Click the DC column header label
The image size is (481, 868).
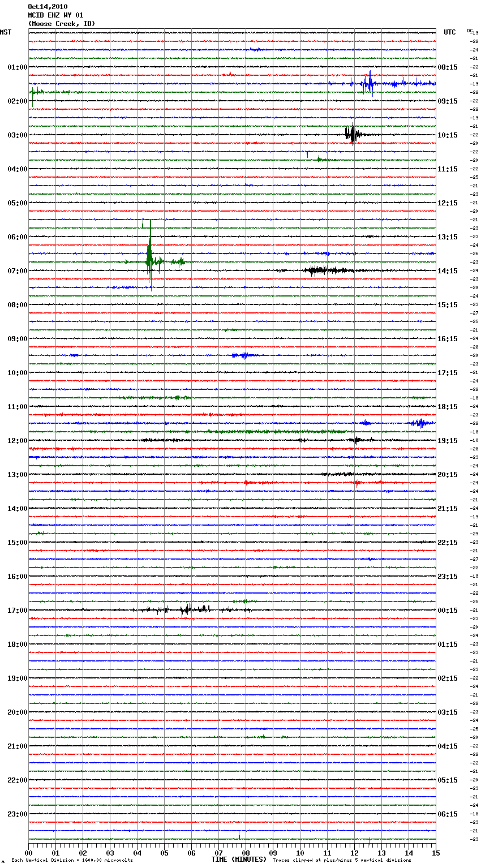point(470,31)
